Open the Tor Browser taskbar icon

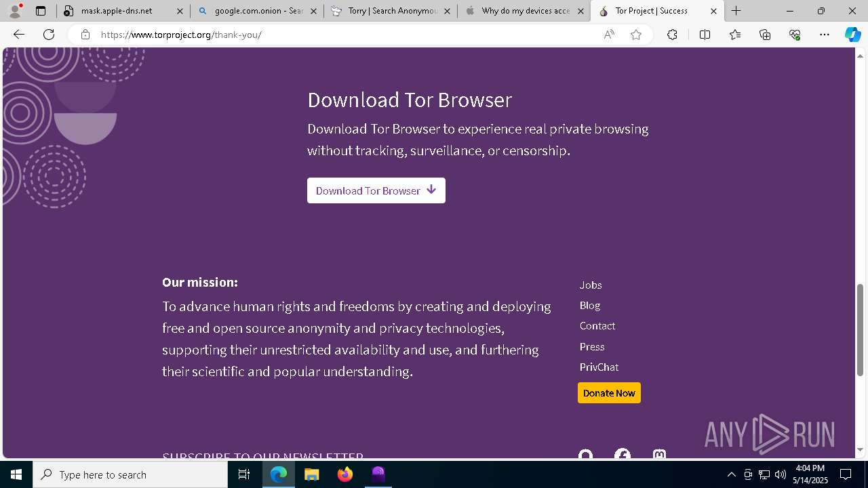tap(378, 474)
